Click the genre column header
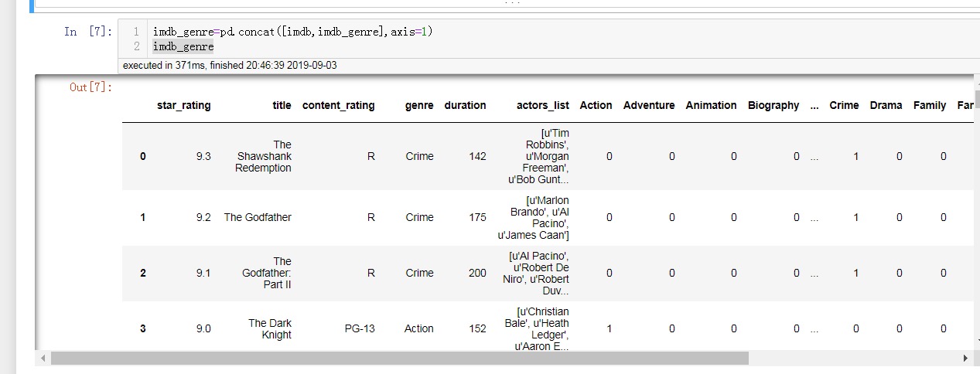Screen dimensions: 980x374 419,105
